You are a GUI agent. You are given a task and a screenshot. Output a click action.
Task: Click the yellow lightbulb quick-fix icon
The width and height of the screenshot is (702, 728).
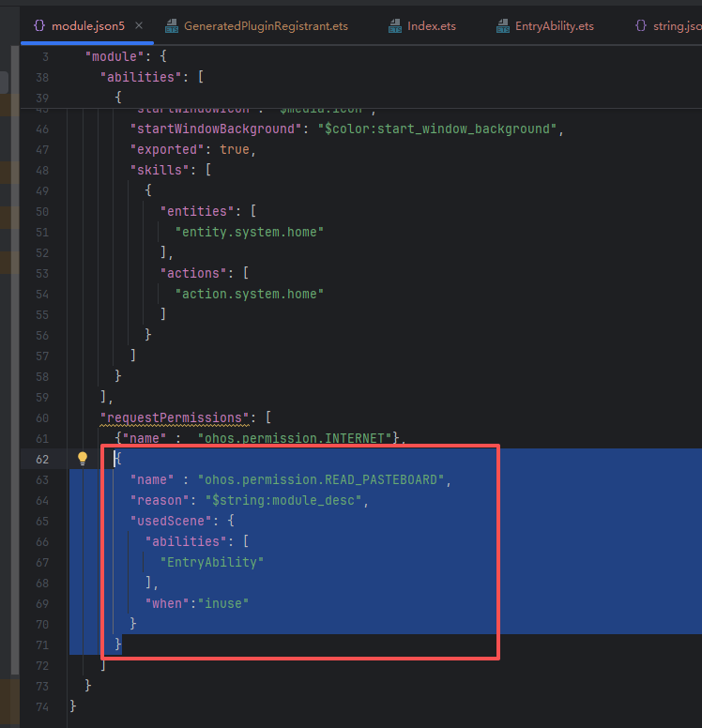click(83, 459)
